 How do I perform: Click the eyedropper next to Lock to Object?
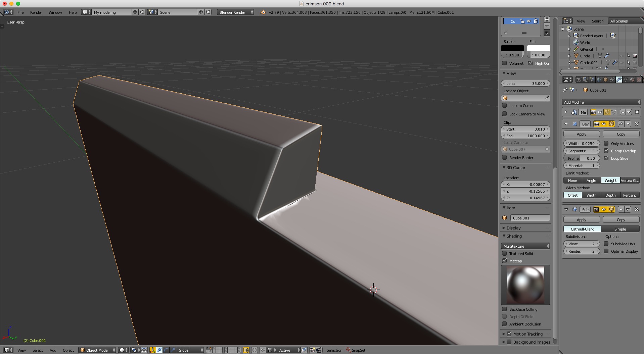click(x=547, y=98)
